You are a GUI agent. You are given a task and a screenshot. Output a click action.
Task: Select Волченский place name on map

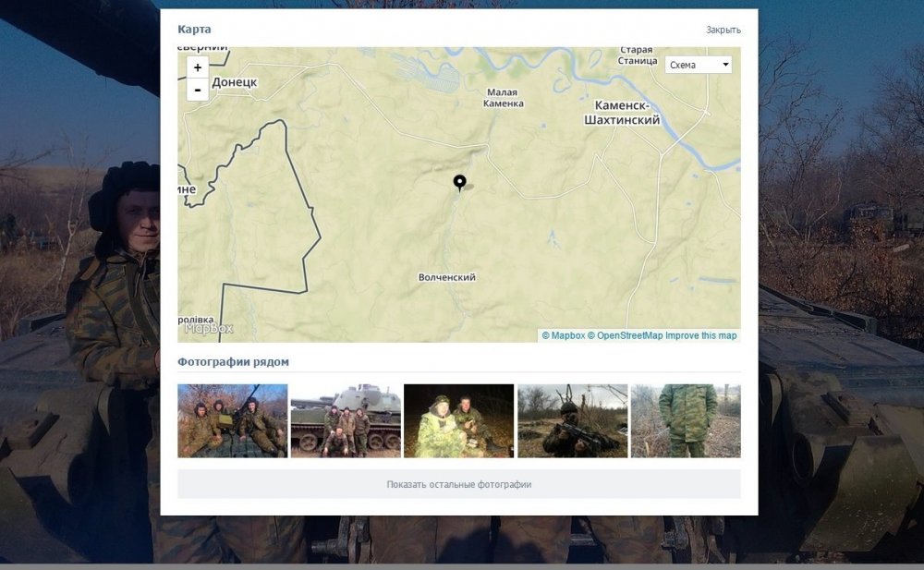pyautogui.click(x=446, y=277)
